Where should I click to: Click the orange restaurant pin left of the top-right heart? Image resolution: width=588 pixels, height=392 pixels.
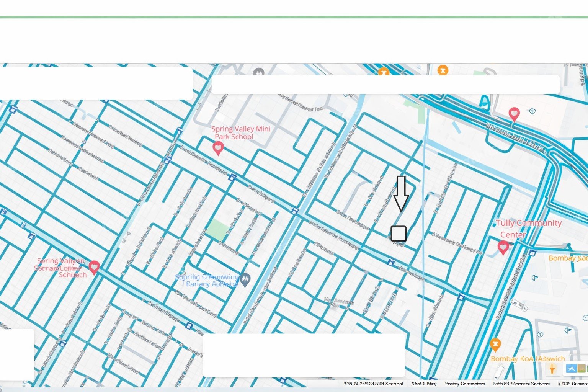(x=443, y=70)
